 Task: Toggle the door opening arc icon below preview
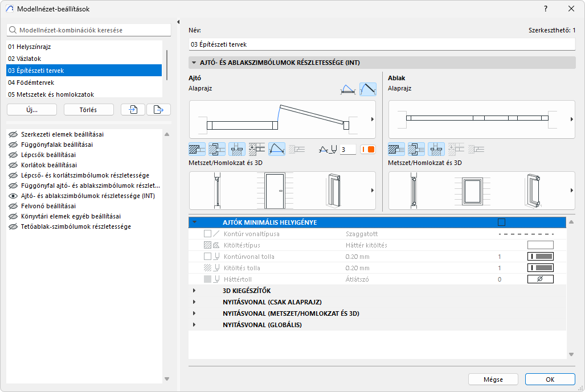[277, 150]
